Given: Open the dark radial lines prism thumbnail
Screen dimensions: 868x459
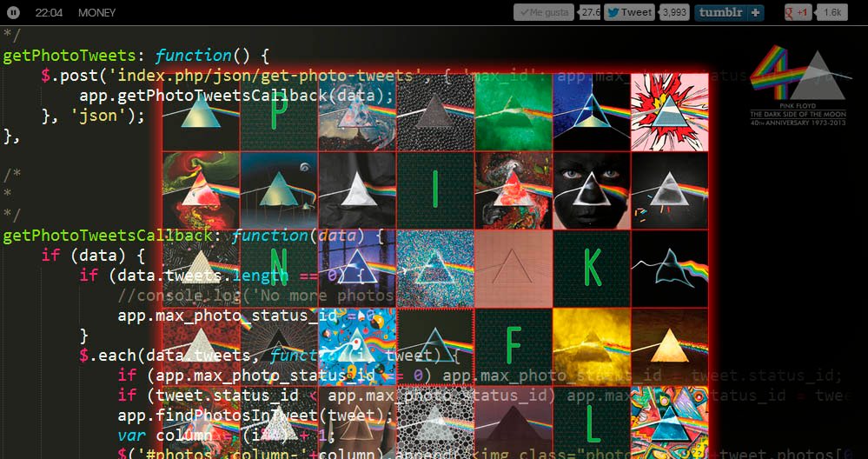Looking at the screenshot, I should pyautogui.click(x=279, y=347).
